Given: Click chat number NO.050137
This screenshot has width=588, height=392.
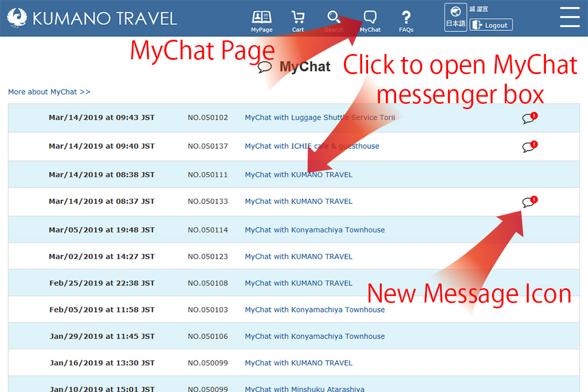Looking at the screenshot, I should point(207,146).
